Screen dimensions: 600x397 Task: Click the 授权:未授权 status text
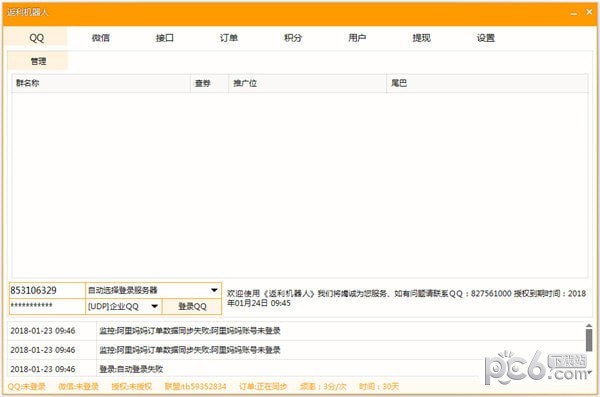click(x=132, y=387)
